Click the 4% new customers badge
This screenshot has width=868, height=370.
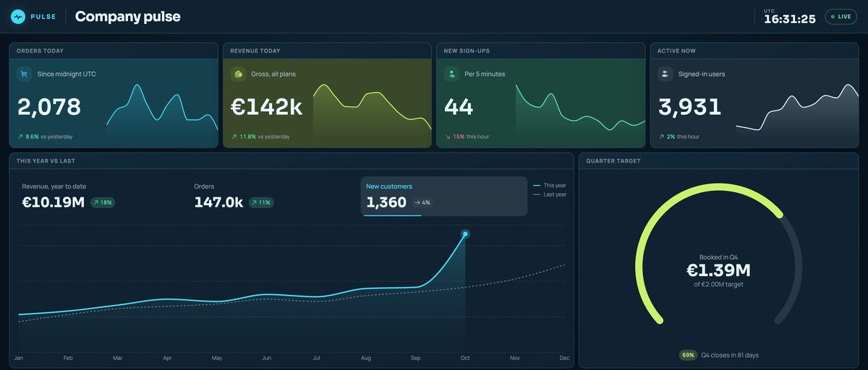[x=422, y=202]
